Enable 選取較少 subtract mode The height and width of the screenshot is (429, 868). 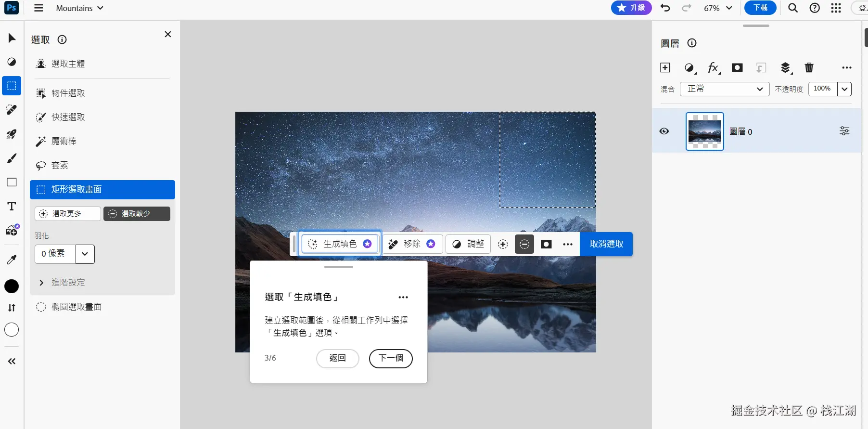click(137, 214)
